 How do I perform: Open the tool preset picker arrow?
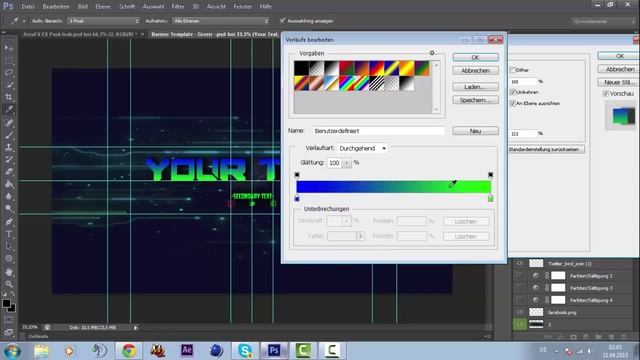click(x=24, y=21)
